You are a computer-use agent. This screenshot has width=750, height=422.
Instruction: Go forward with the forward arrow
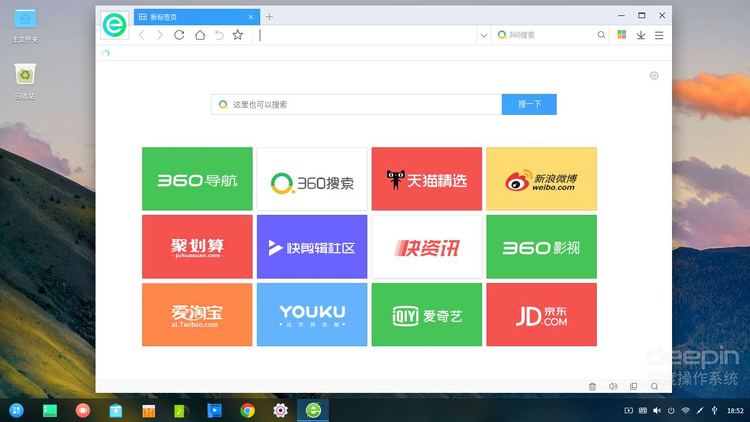(160, 35)
